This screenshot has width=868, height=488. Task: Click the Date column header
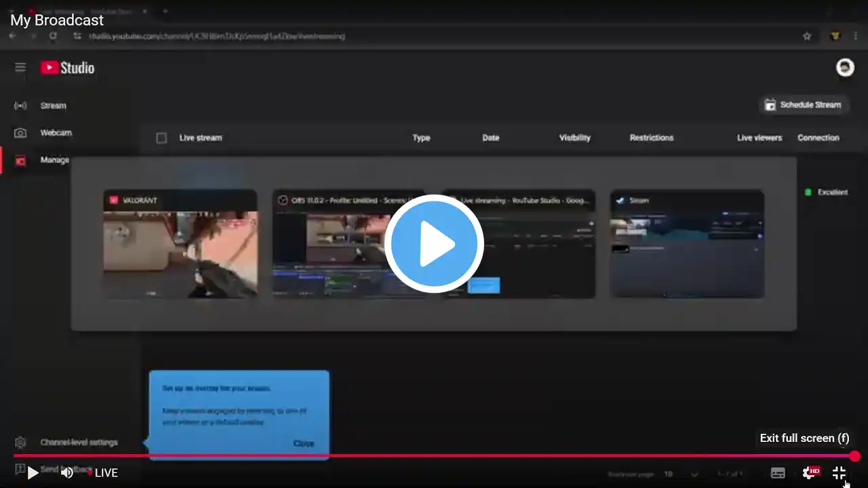[x=491, y=138]
